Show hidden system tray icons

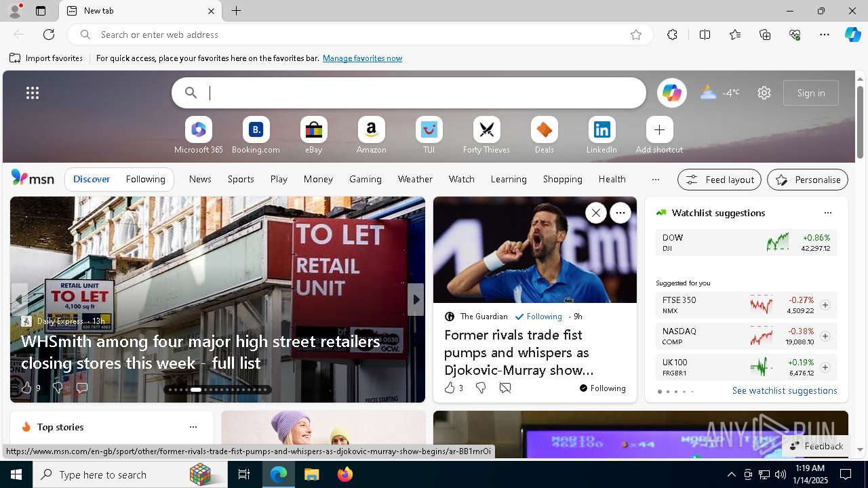point(731,474)
